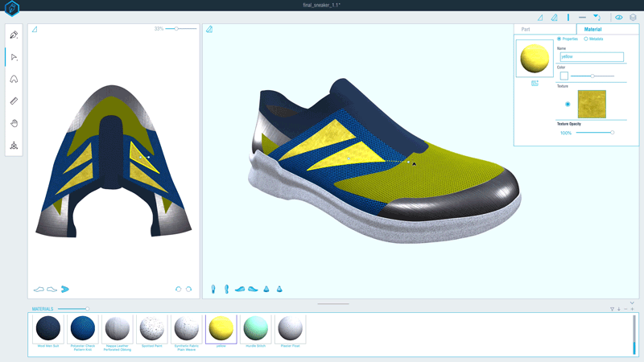Open the top toolbar arrow dropdown
The image size is (644, 362).
click(x=597, y=17)
